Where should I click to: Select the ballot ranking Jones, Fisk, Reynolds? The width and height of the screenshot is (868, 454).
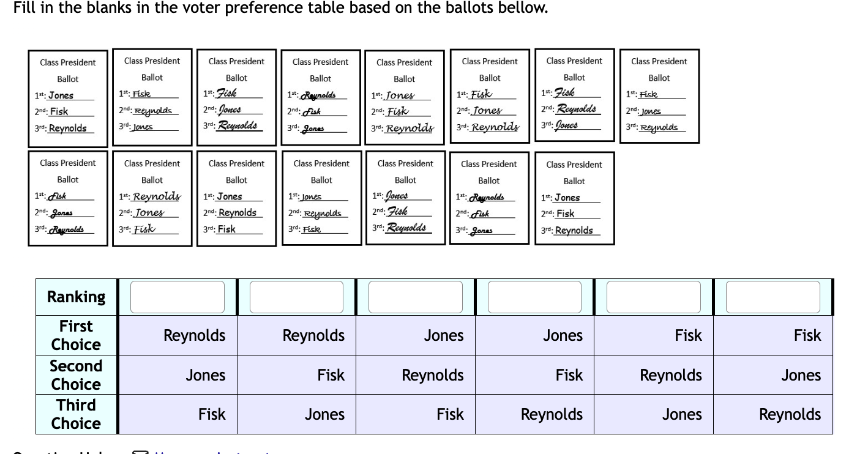[x=67, y=97]
